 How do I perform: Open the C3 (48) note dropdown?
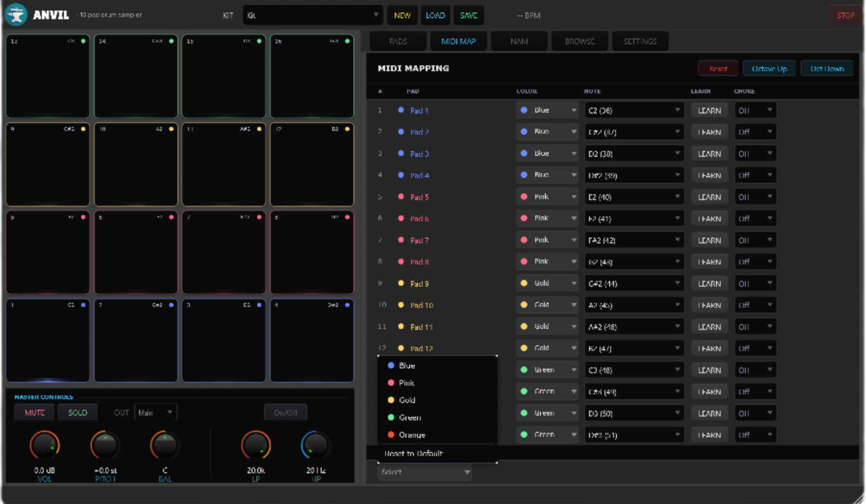(634, 370)
